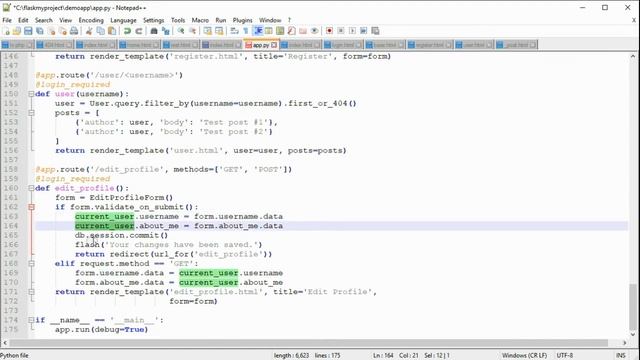Toggle synchronized horizontal scrolling

pos(219,31)
